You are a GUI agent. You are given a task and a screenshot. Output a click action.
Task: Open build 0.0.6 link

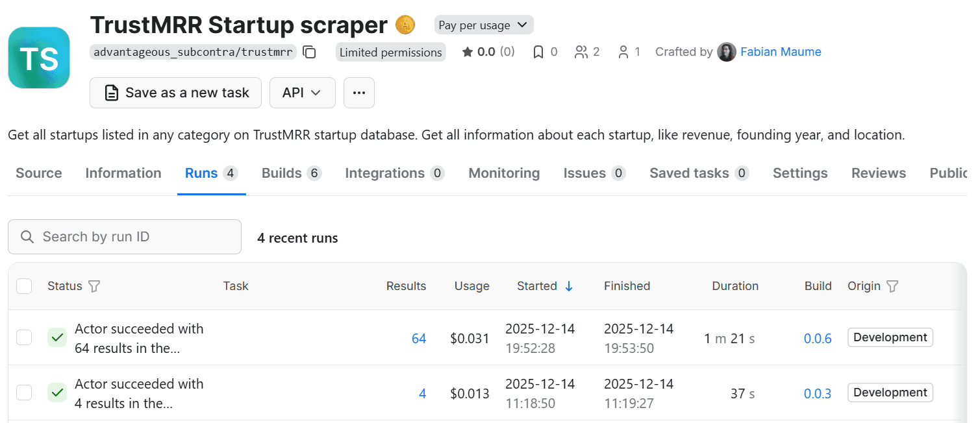coord(818,339)
